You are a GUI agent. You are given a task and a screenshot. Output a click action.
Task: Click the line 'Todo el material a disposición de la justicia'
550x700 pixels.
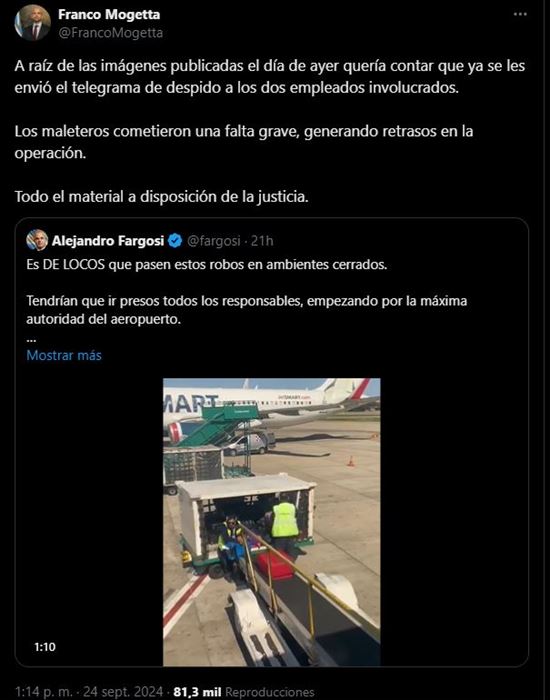pos(162,196)
